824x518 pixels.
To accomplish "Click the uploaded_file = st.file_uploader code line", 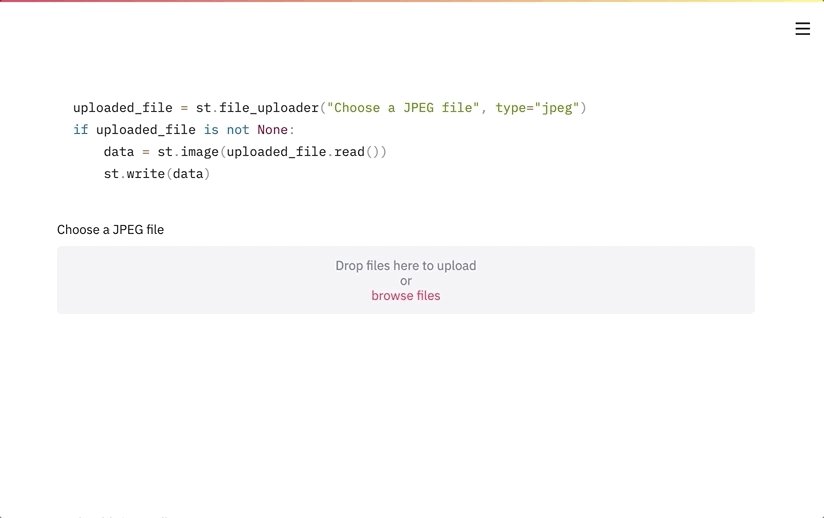I will (329, 108).
